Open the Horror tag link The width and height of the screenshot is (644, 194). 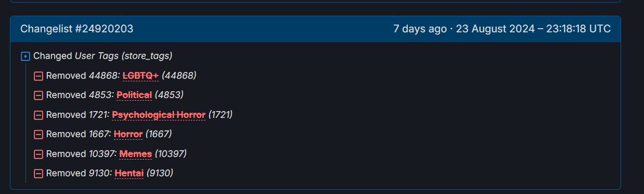click(x=128, y=134)
